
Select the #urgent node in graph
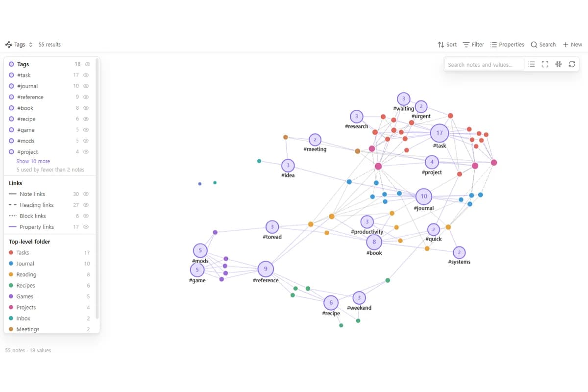tap(421, 106)
